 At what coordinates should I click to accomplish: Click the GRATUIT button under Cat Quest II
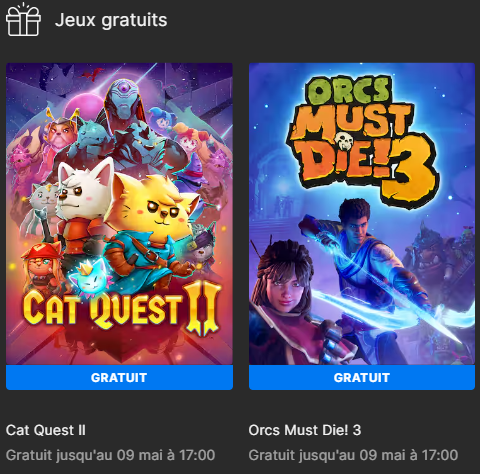coord(119,377)
